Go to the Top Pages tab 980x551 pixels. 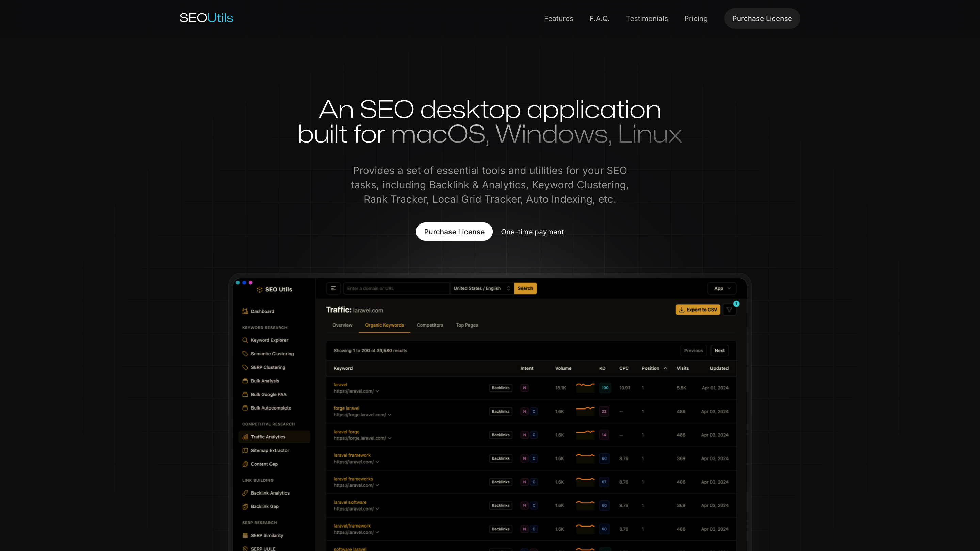click(467, 325)
